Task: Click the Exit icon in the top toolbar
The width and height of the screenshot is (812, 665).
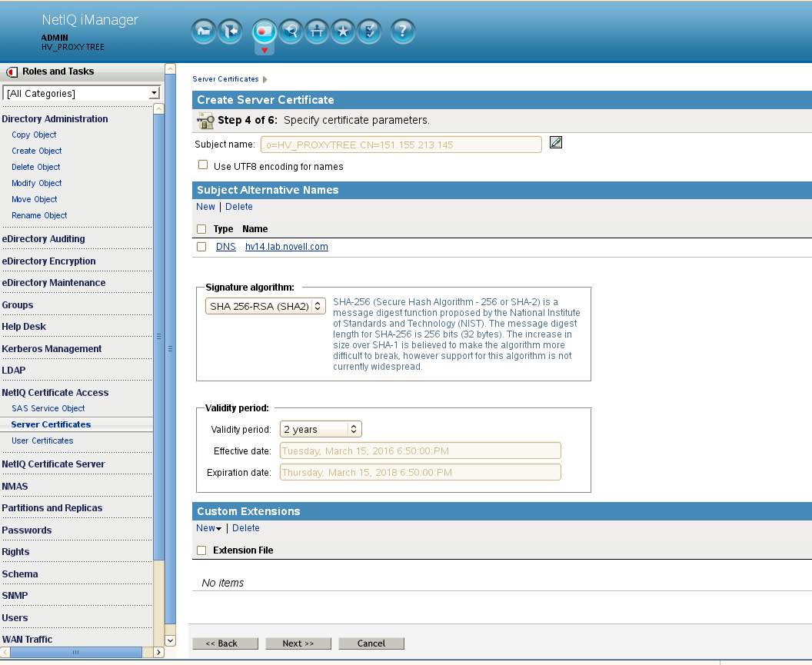Action: click(x=230, y=32)
